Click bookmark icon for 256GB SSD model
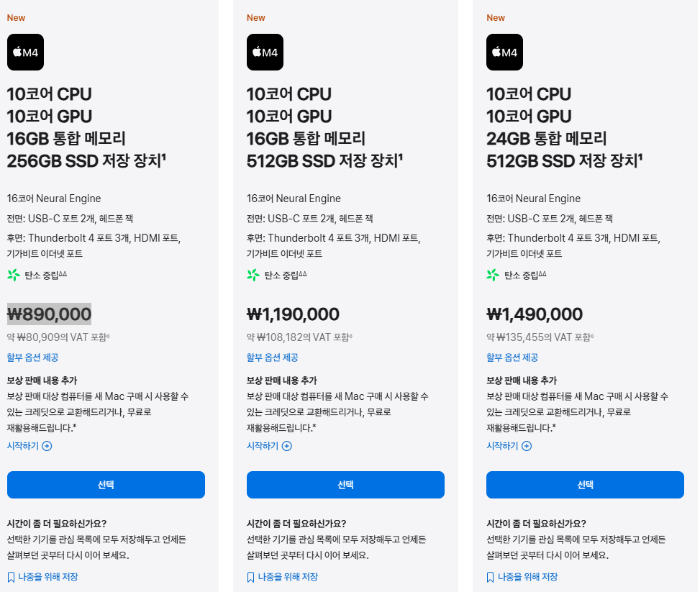This screenshot has width=700, height=592. pos(12,578)
